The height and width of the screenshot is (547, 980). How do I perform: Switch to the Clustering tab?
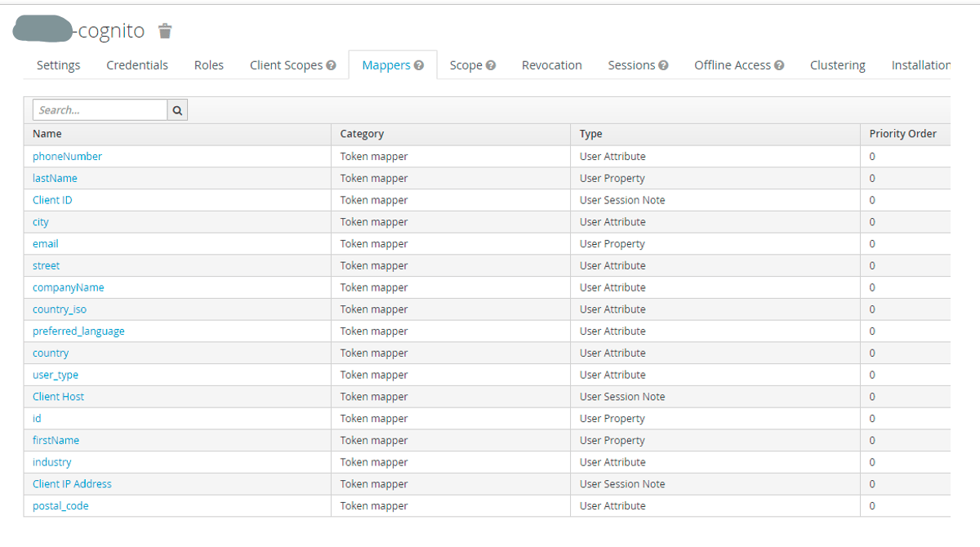click(838, 64)
